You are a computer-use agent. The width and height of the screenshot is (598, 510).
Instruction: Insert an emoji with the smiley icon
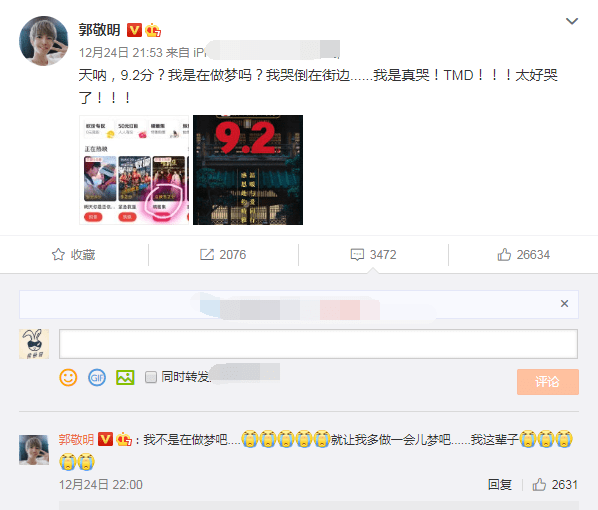coord(68,378)
